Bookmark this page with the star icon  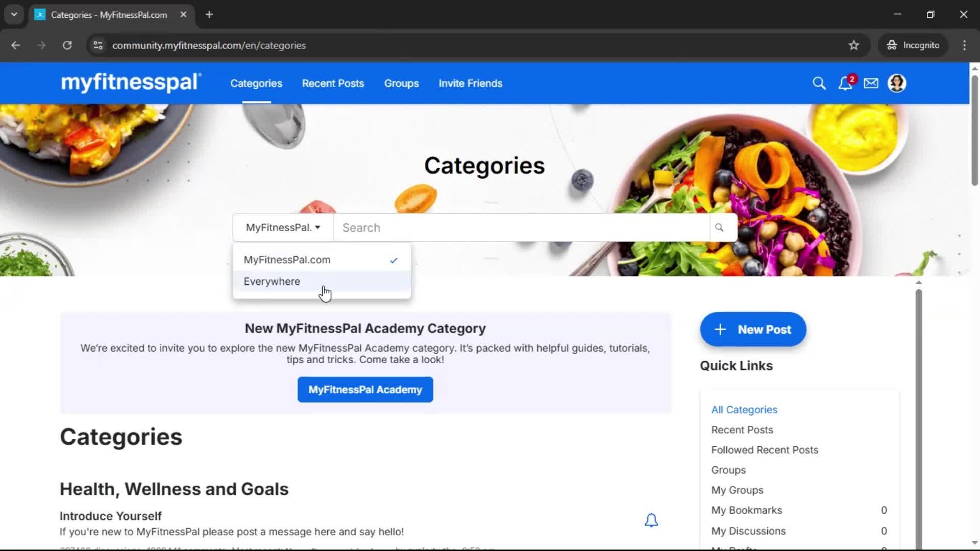click(x=853, y=45)
